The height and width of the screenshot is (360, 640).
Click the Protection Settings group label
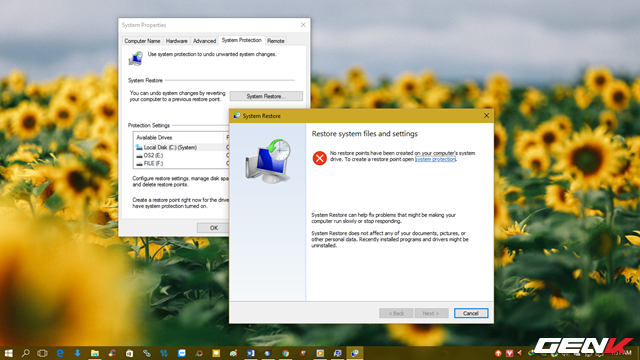click(149, 125)
